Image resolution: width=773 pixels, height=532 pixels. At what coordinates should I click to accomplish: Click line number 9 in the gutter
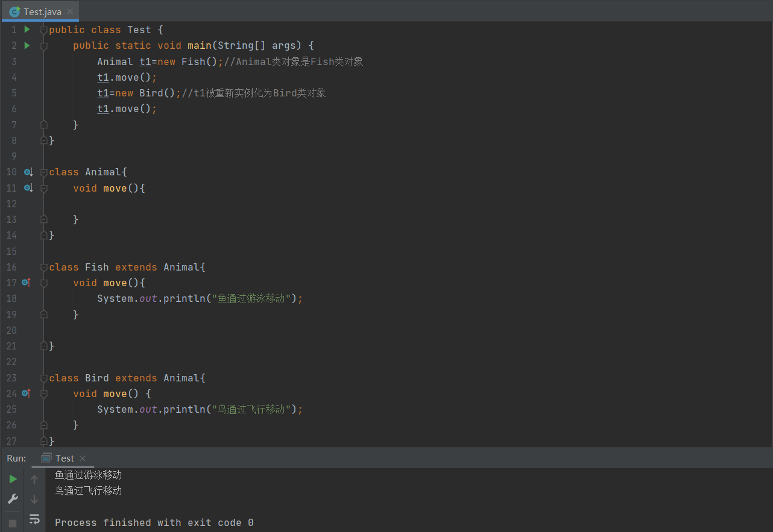click(14, 156)
